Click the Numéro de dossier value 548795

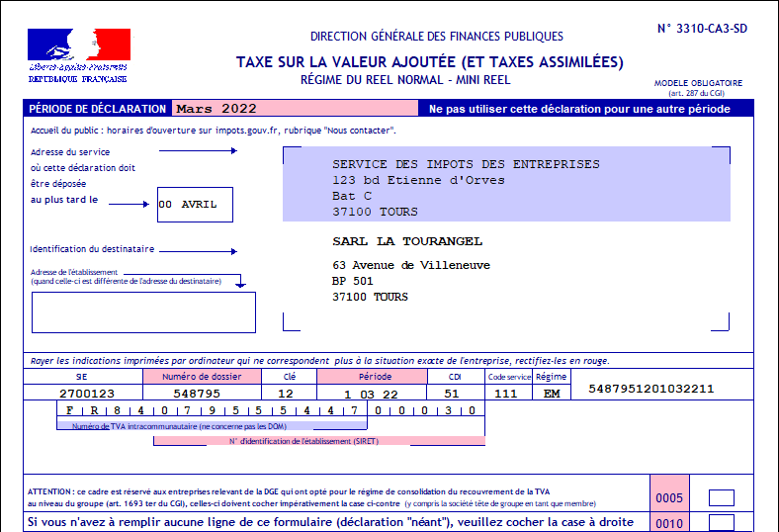coord(203,393)
